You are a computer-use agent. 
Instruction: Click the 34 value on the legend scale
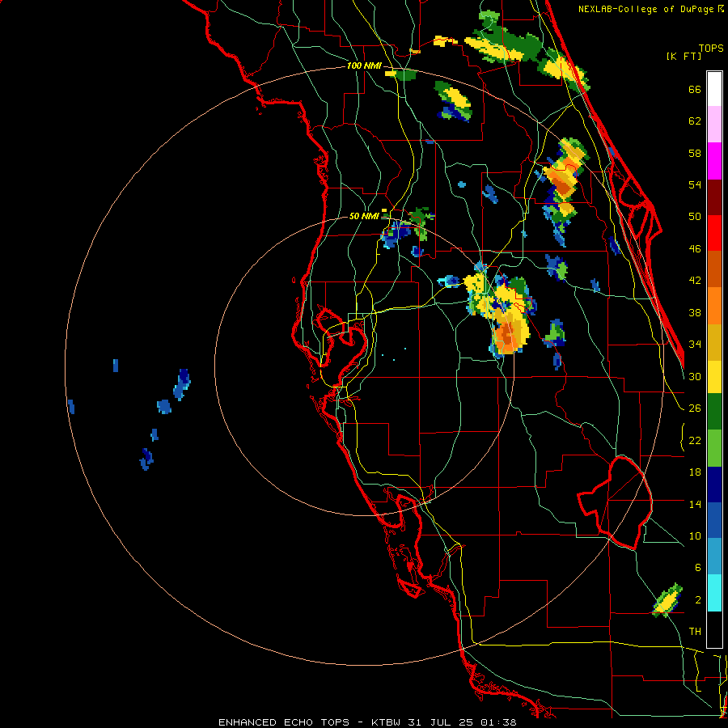[x=695, y=344]
